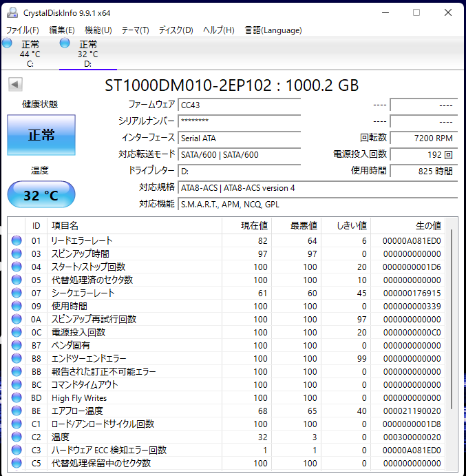This screenshot has width=466, height=476.
Task: Open the ディスク(D) menu
Action: point(176,30)
